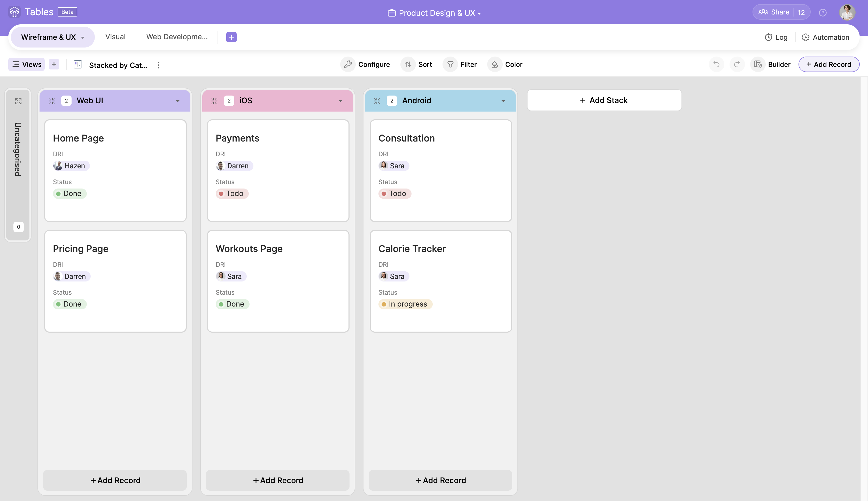Open the Home Page card

coord(115,171)
